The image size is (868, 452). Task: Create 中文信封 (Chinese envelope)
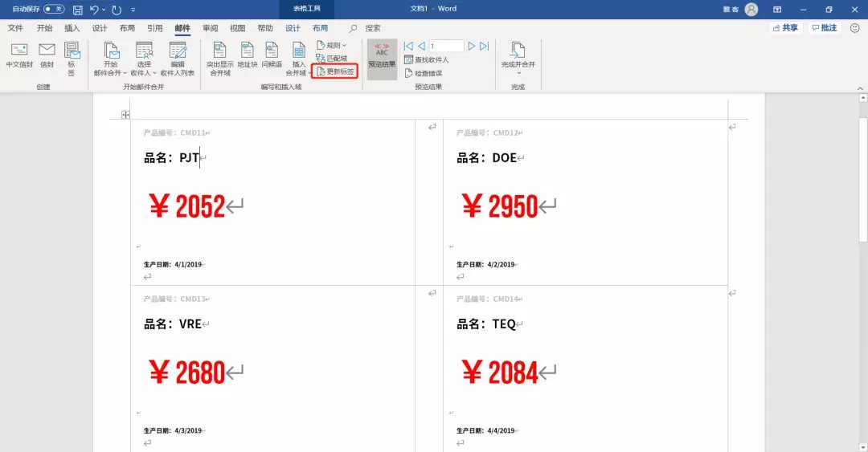(x=19, y=55)
